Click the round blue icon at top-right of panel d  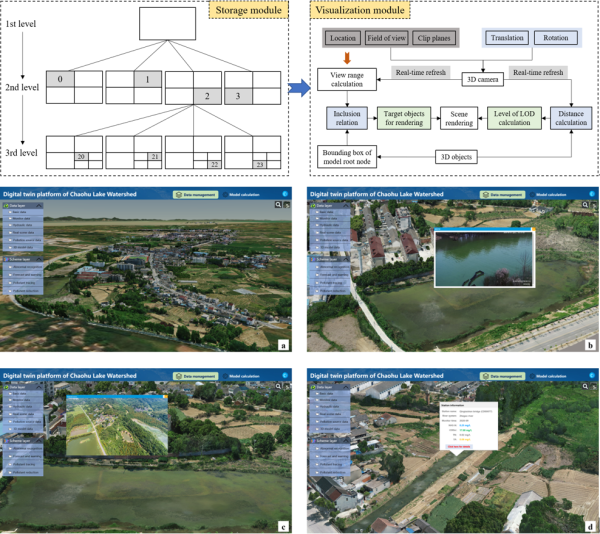[x=590, y=377]
